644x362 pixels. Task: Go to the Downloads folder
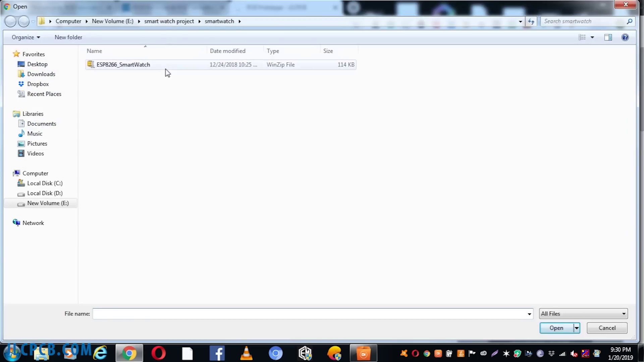tap(41, 74)
